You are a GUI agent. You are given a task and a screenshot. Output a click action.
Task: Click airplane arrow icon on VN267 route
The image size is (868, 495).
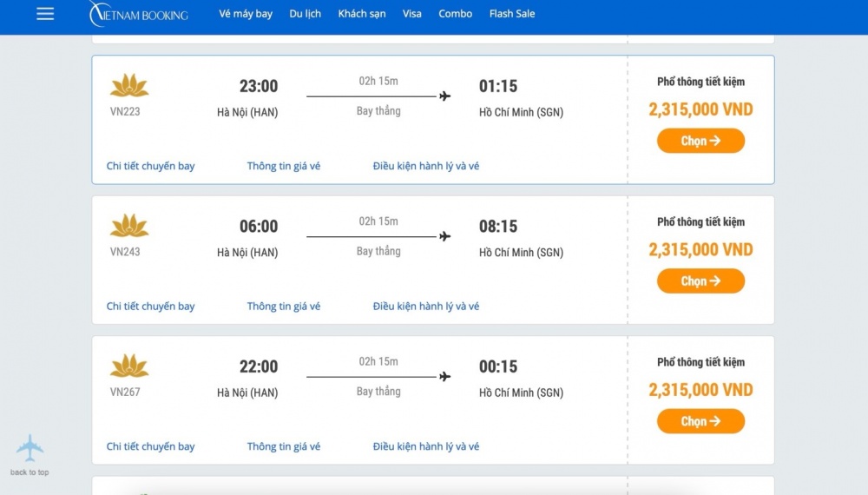[x=445, y=377]
